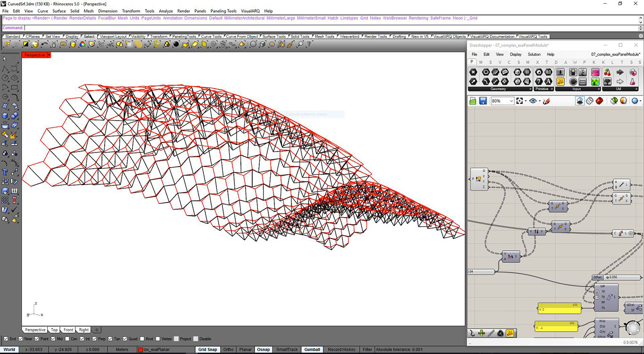Click the red sketch pencil icon in Grasshopper

546,101
